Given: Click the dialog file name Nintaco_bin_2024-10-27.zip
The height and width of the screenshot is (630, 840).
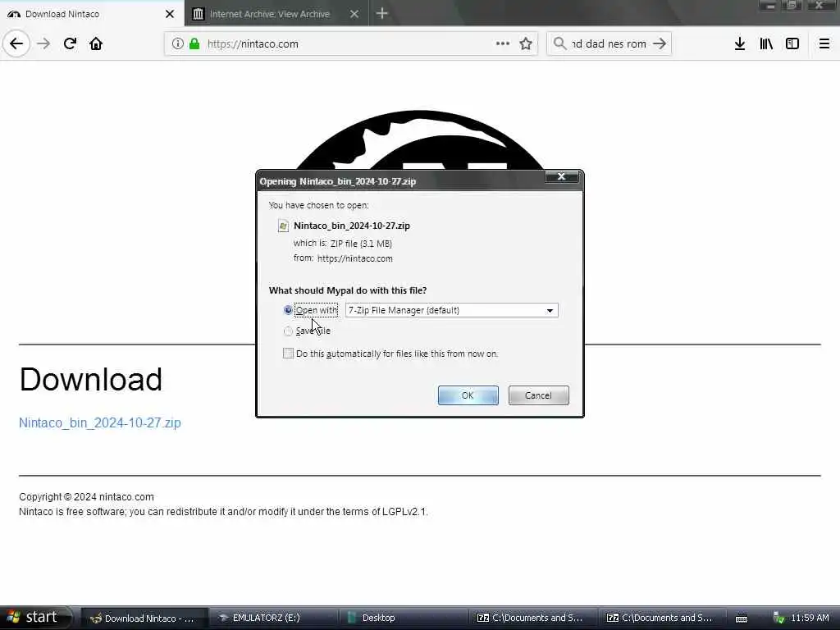Looking at the screenshot, I should (x=351, y=226).
